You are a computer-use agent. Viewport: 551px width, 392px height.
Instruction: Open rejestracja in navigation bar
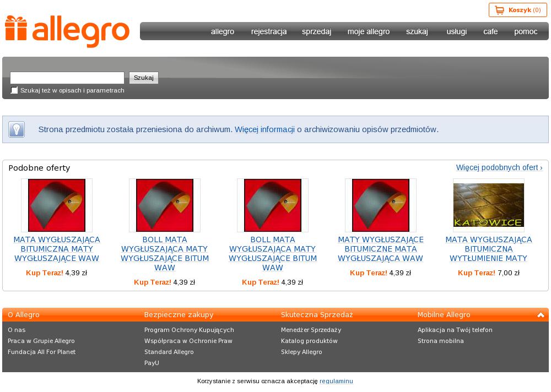click(269, 31)
